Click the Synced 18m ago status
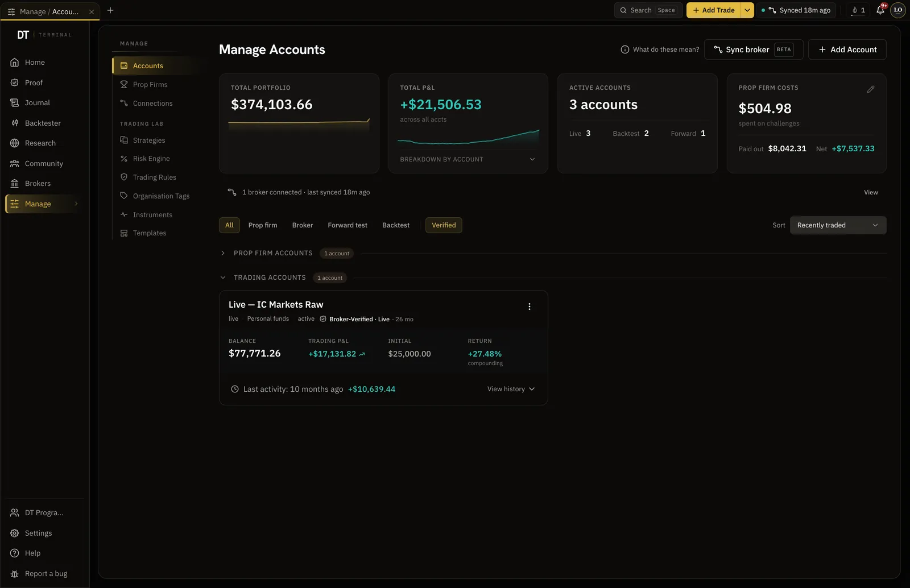Screen dimensions: 910x588 796,10
